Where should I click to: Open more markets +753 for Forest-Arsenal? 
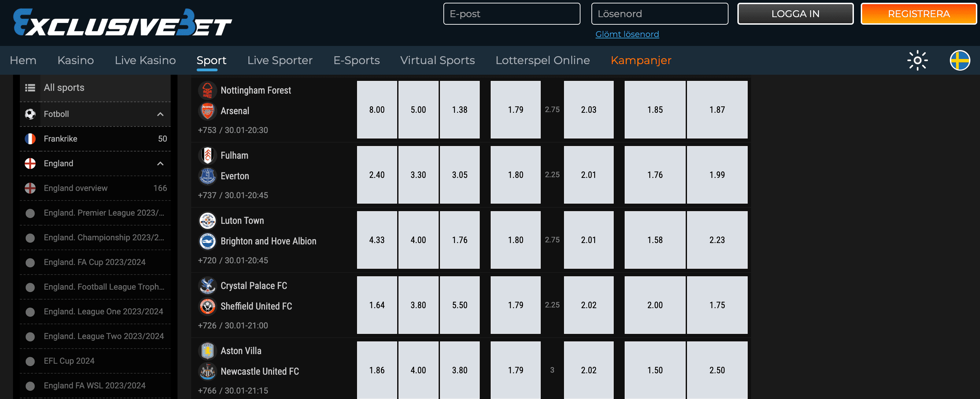point(207,130)
